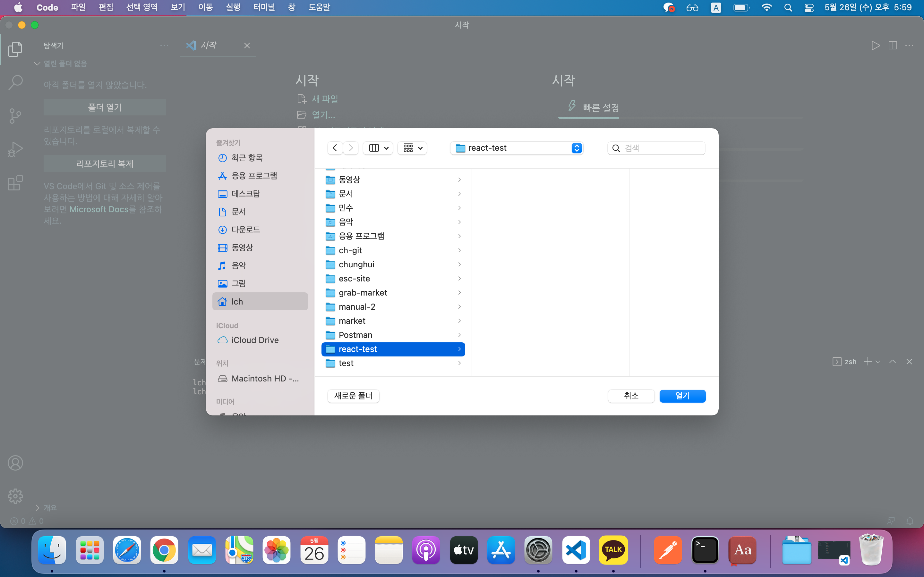Open the 터미널 menu in menu bar
Viewport: 924px width, 577px height.
tap(264, 7)
